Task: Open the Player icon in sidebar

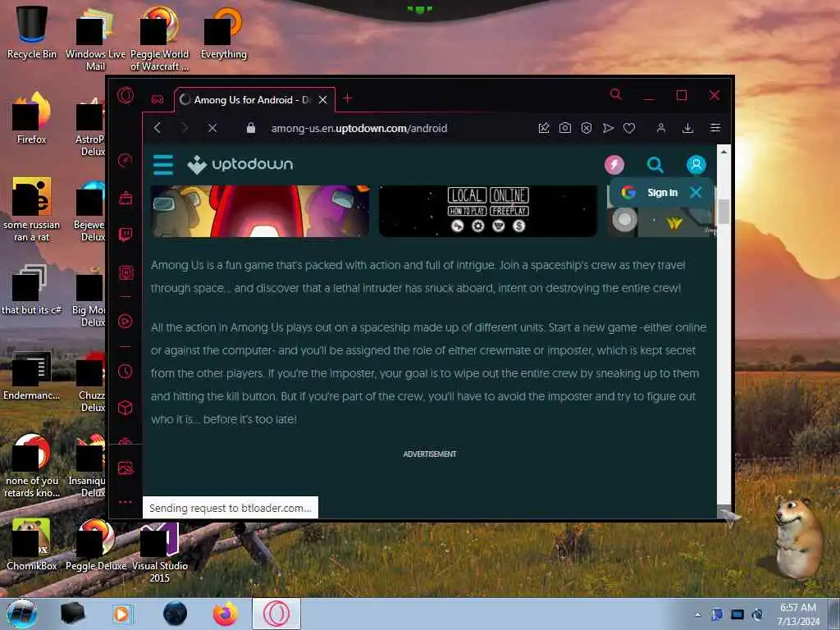Action: [x=126, y=321]
